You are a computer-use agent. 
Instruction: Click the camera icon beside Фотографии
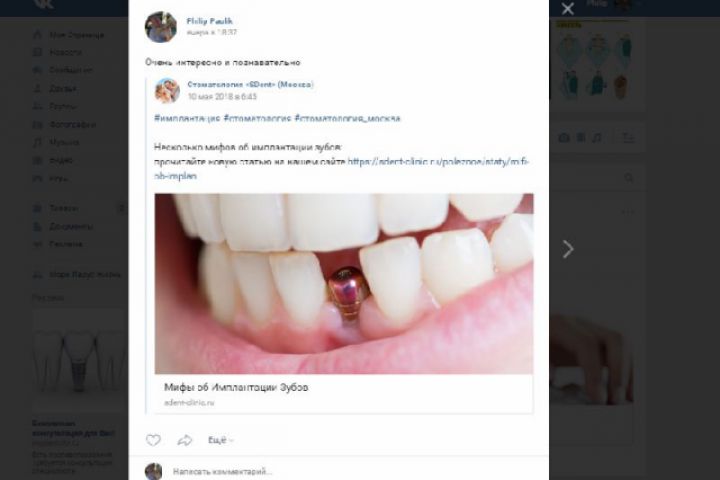pyautogui.click(x=38, y=124)
